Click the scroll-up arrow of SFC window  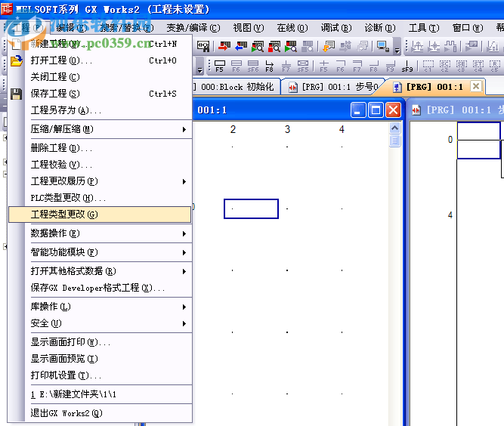point(394,128)
